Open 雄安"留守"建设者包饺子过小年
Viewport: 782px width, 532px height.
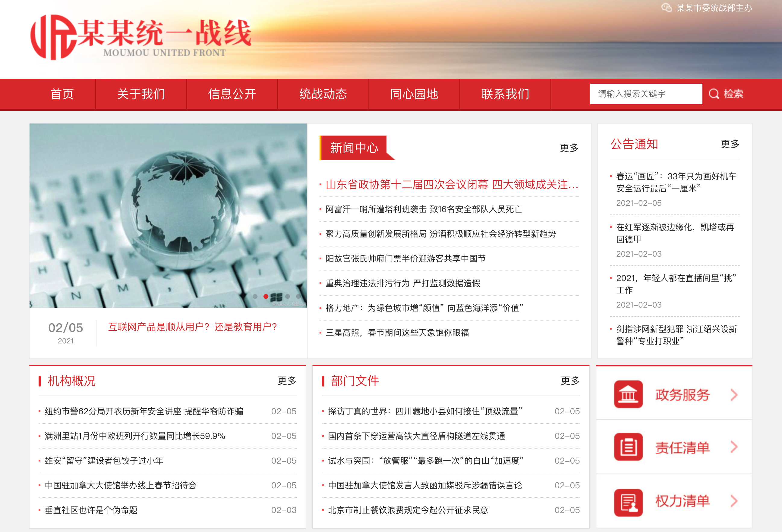[104, 461]
